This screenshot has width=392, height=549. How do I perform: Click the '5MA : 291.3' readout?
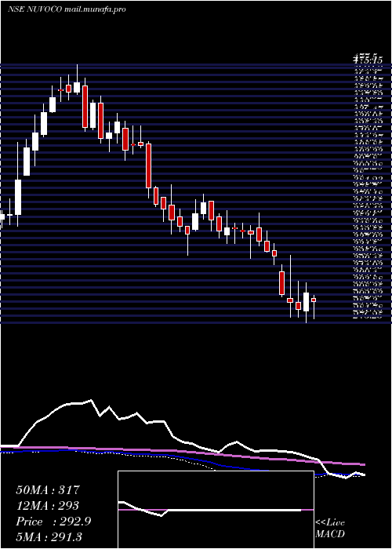pos(49,536)
